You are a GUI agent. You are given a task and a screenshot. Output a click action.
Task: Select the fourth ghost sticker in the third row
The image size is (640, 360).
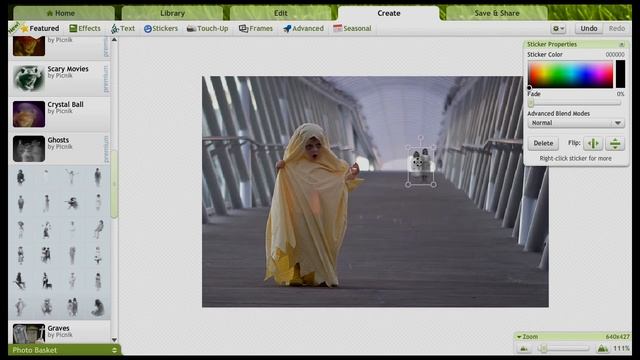[x=98, y=229]
